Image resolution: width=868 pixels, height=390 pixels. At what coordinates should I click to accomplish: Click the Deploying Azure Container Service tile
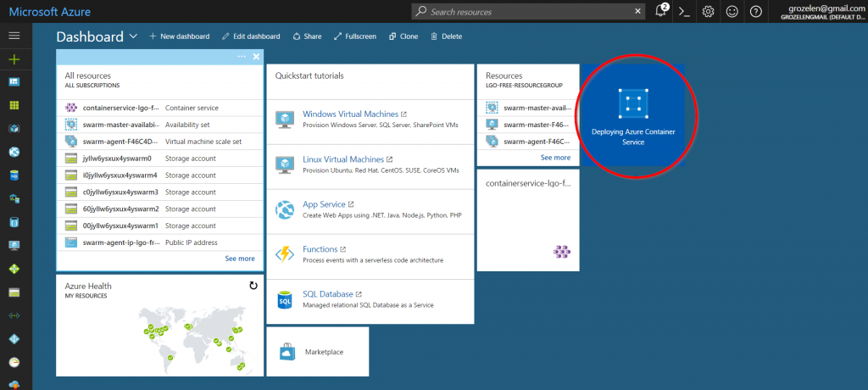click(630, 116)
